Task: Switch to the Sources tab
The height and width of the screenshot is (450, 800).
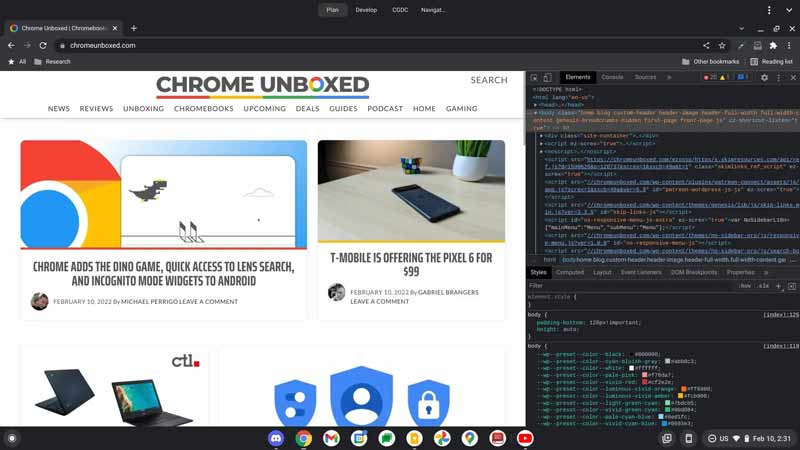Action: pyautogui.click(x=645, y=77)
